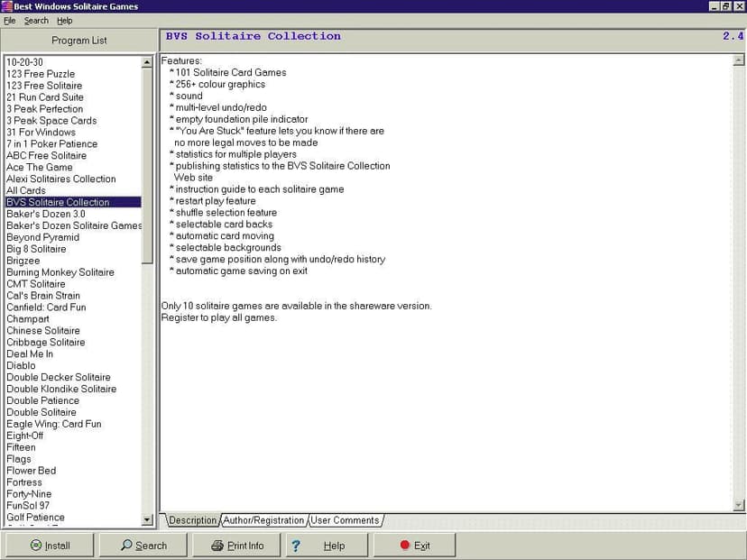Select Diablo in the program list

(x=73, y=365)
